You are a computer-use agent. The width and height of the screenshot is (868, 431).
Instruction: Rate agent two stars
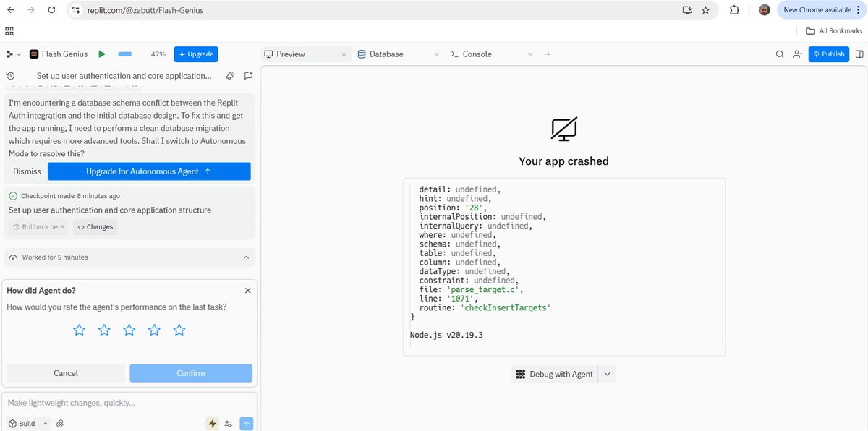tap(104, 330)
